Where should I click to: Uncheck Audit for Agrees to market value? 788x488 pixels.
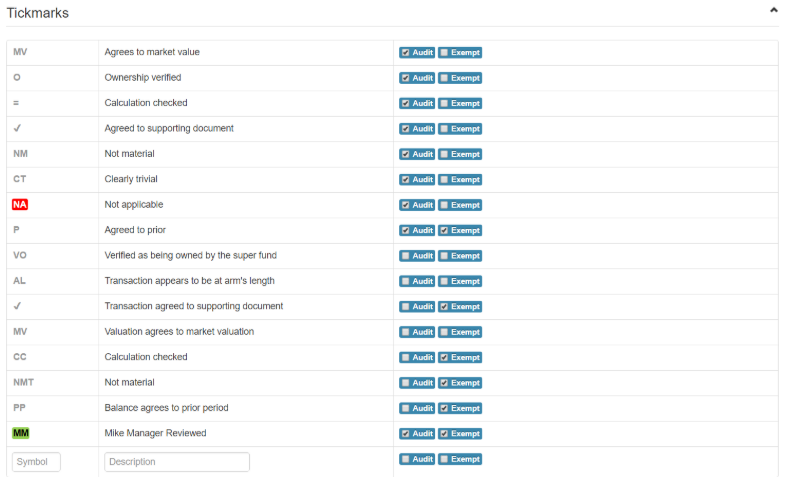pos(405,53)
